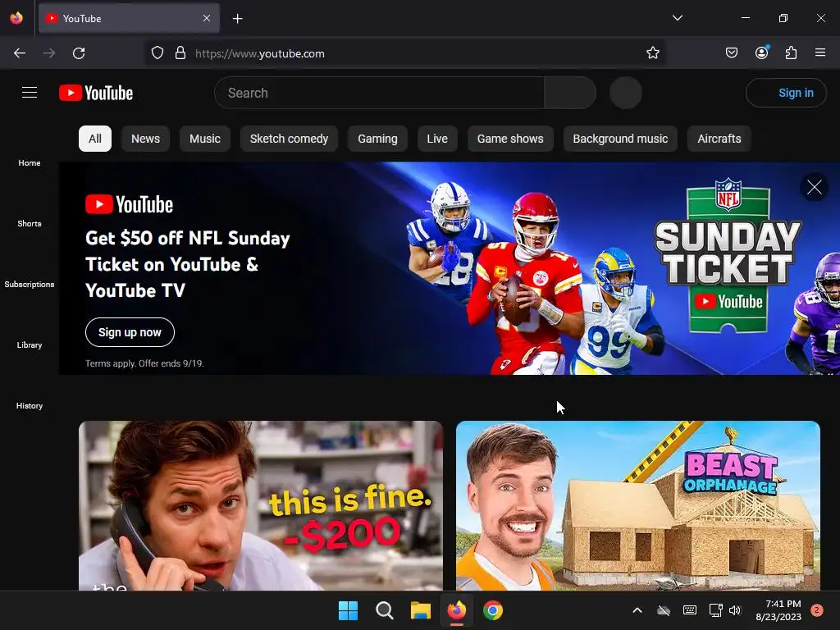Click the YouTube tab title

pos(82,19)
